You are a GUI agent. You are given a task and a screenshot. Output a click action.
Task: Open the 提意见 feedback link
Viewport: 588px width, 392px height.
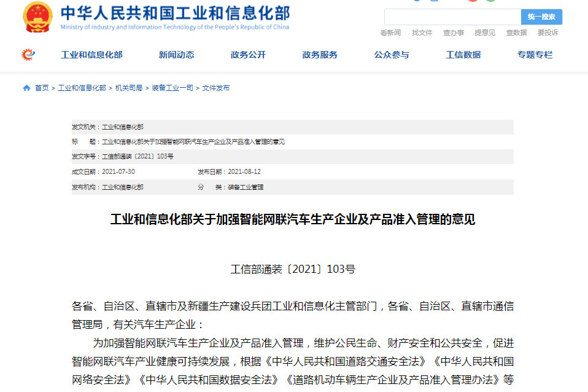click(x=485, y=33)
